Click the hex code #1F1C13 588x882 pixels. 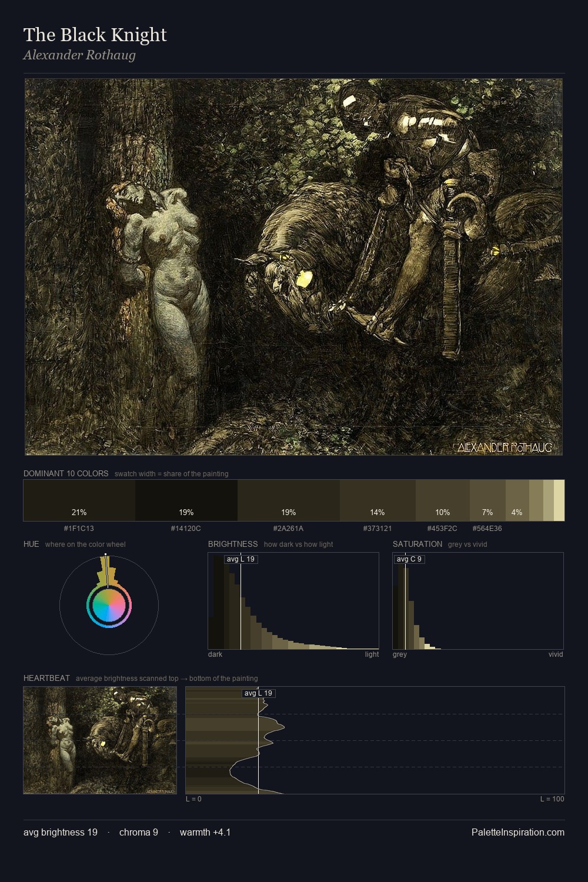[x=79, y=529]
